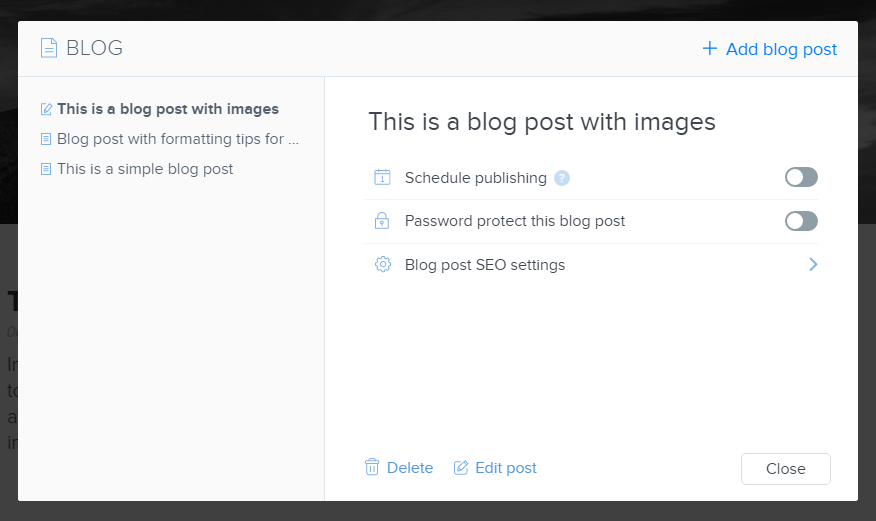Enable the Schedule publishing toggle

(801, 178)
